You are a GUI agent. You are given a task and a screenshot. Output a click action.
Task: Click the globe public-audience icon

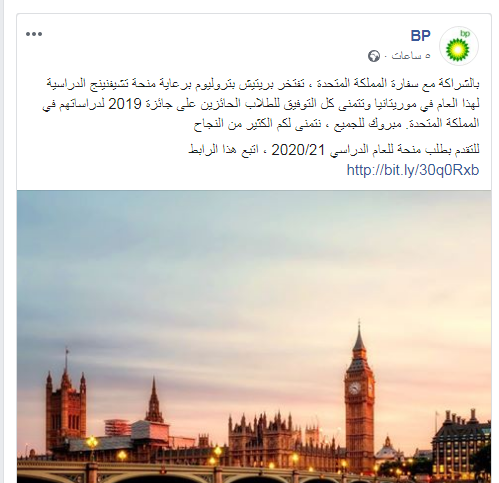[x=374, y=56]
